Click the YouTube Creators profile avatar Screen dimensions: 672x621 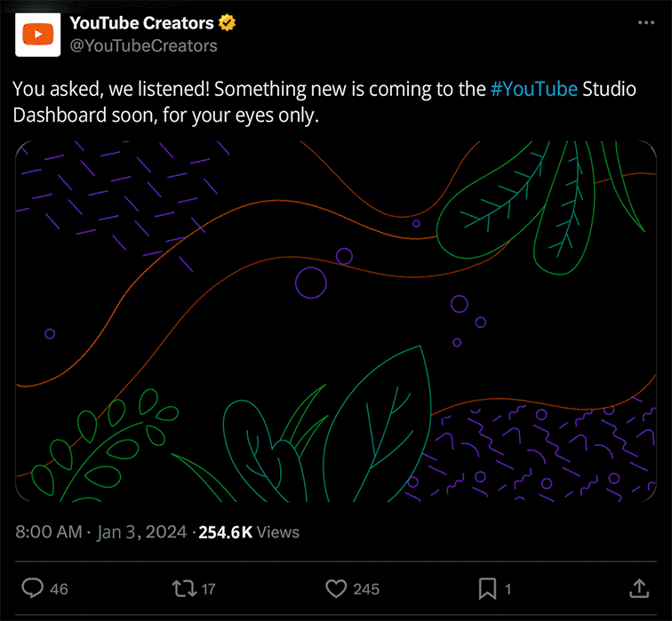pyautogui.click(x=37, y=34)
